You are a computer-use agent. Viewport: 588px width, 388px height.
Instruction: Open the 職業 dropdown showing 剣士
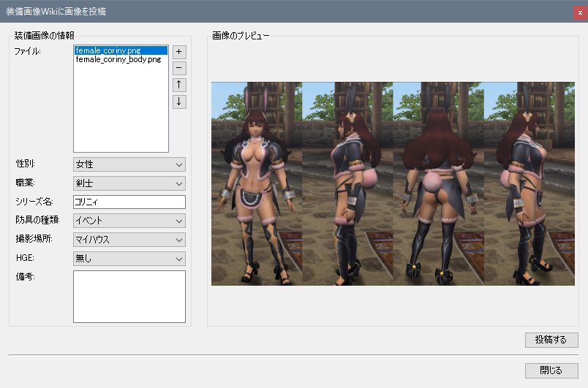coord(129,183)
